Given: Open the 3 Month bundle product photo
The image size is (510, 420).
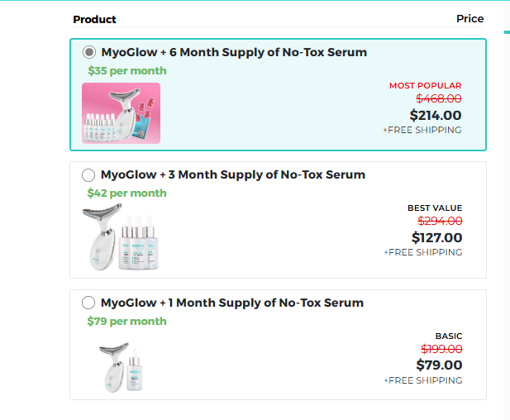Looking at the screenshot, I should [x=122, y=238].
